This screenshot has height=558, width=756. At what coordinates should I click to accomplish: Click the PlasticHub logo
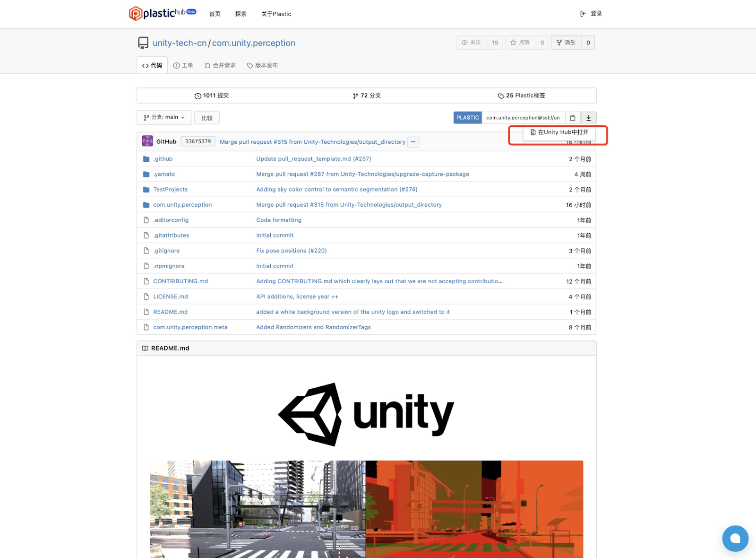point(163,13)
